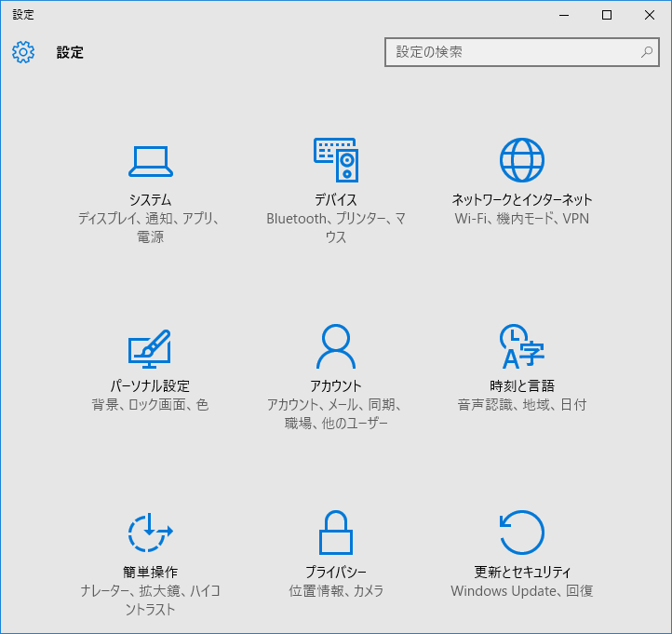Click the text 位置情報、カメラ
672x634 pixels.
point(336,590)
